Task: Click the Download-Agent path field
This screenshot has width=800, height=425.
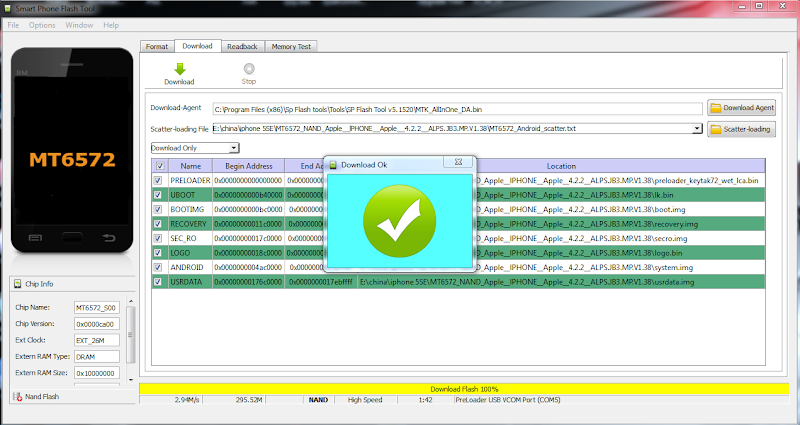Action: click(458, 109)
